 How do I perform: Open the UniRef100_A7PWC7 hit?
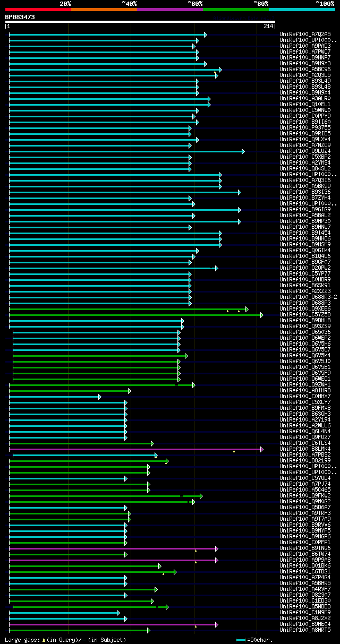[x=306, y=52]
